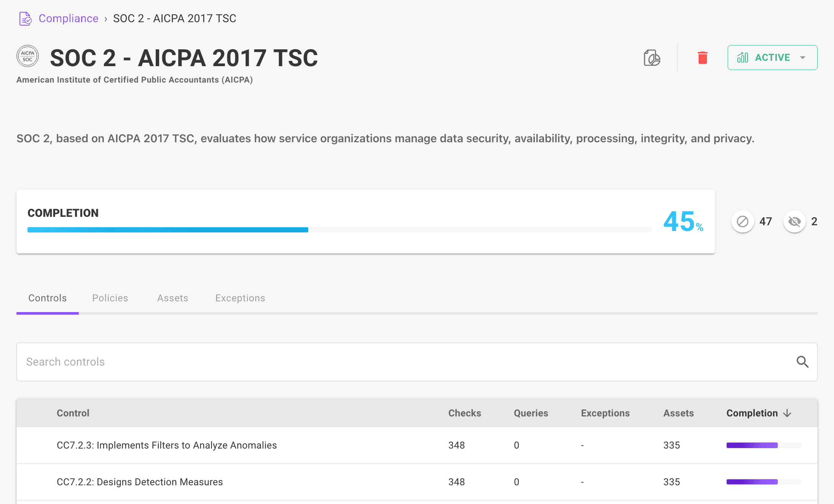Click the search magnifier icon in the controls search bar
Screen dimensions: 834x504
[802, 362]
